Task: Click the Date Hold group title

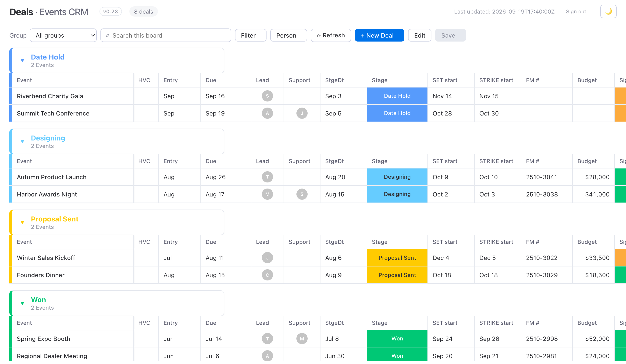Action: point(48,57)
